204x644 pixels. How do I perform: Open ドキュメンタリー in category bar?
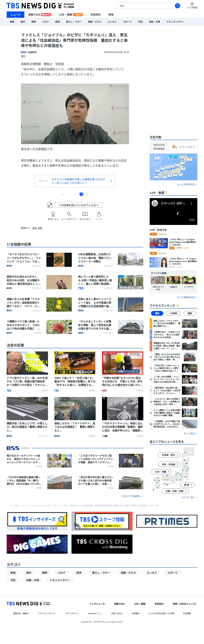coord(175,22)
